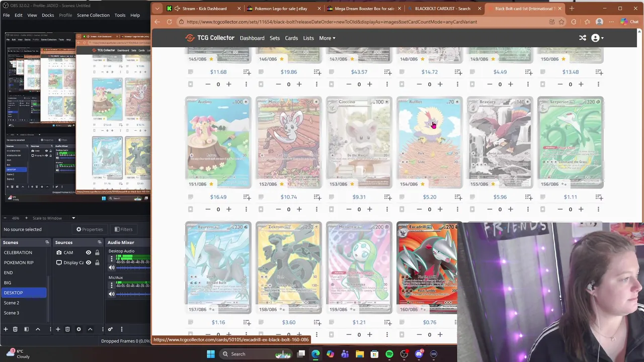Switch to Stream Kick Dashboard tab
The width and height of the screenshot is (644, 362).
(x=204, y=9)
